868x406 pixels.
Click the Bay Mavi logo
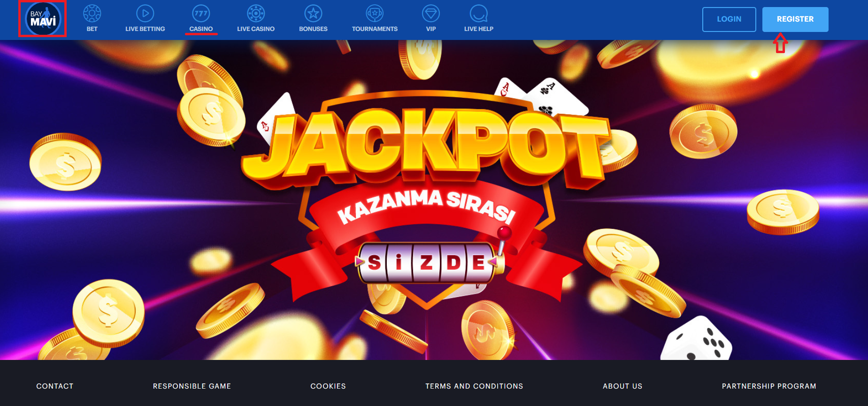click(x=43, y=19)
